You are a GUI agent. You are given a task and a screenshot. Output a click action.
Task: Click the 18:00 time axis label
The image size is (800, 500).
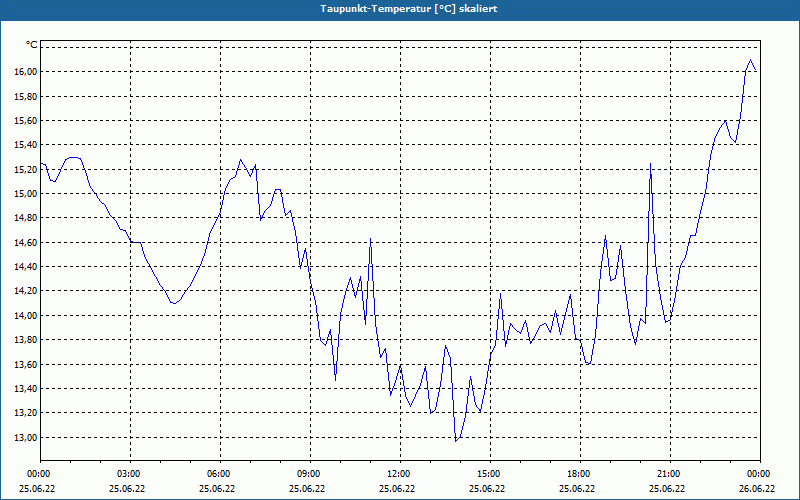(x=580, y=473)
